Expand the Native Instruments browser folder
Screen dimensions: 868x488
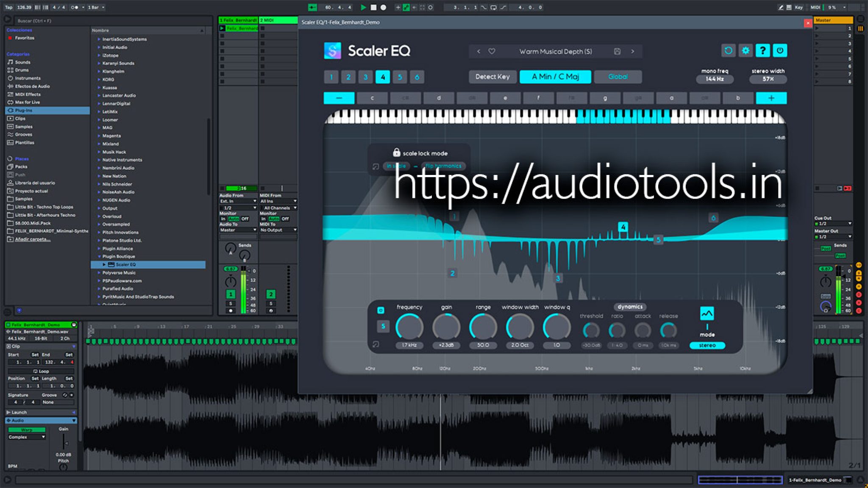97,160
